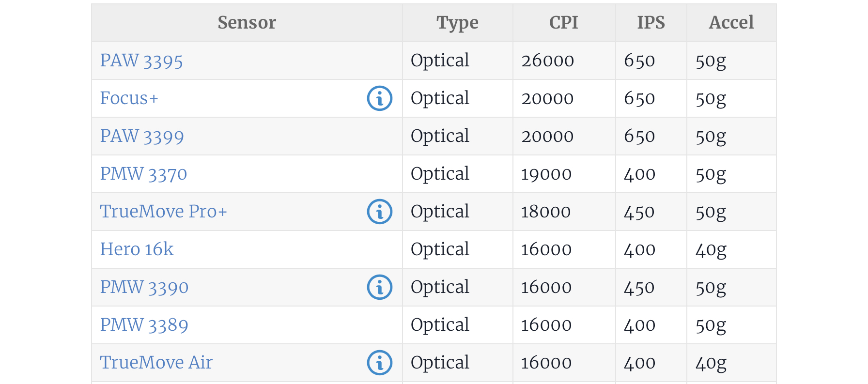Viewport: 868px width, 384px height.
Task: Sort table by Sensor column header
Action: pos(247,23)
